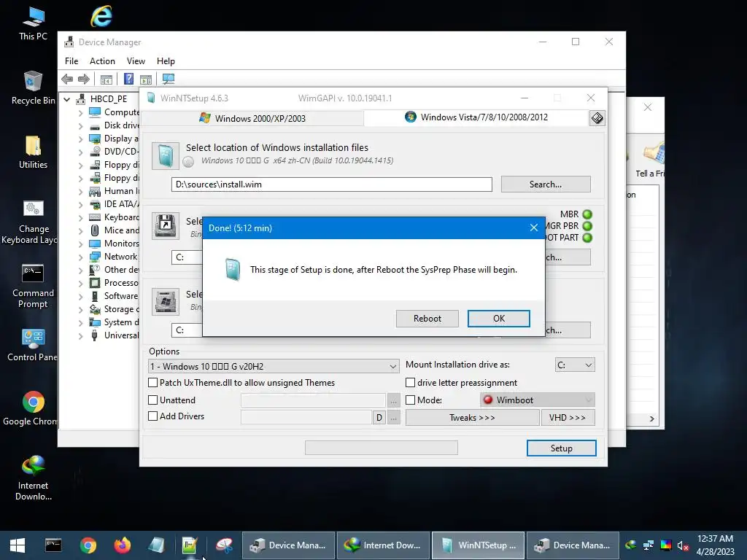
Task: Switch to Windows 2000/XP/2003 tab
Action: click(x=253, y=118)
